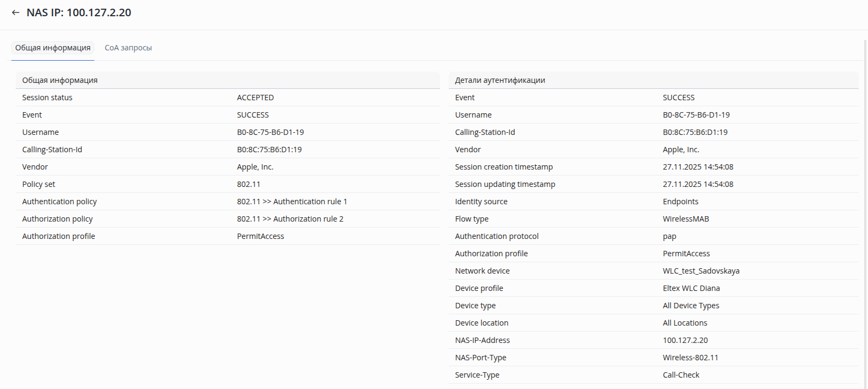Click the WirelessMAB flow type value
Image resolution: width=868 pixels, height=389 pixels.
(x=685, y=219)
